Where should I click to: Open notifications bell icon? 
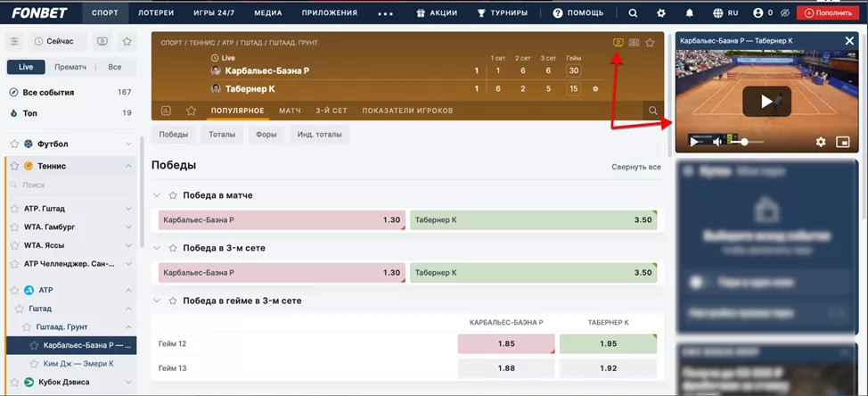pos(690,13)
